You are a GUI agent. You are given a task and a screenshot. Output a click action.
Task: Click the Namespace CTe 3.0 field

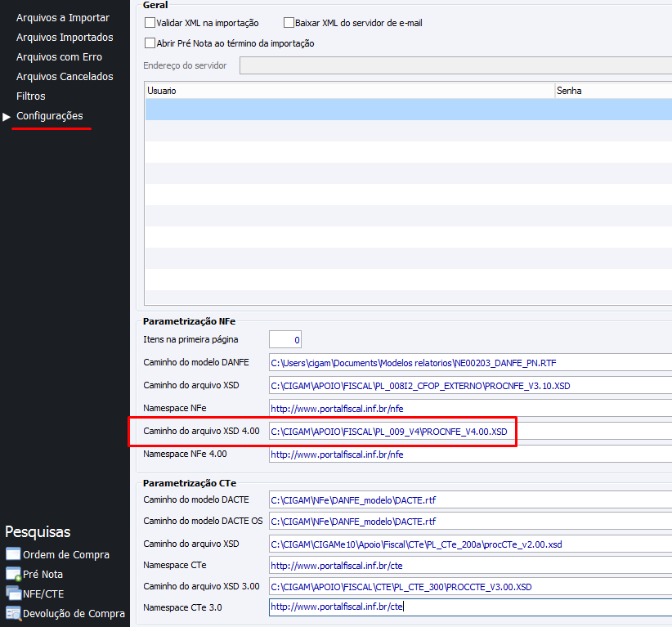[x=470, y=607]
